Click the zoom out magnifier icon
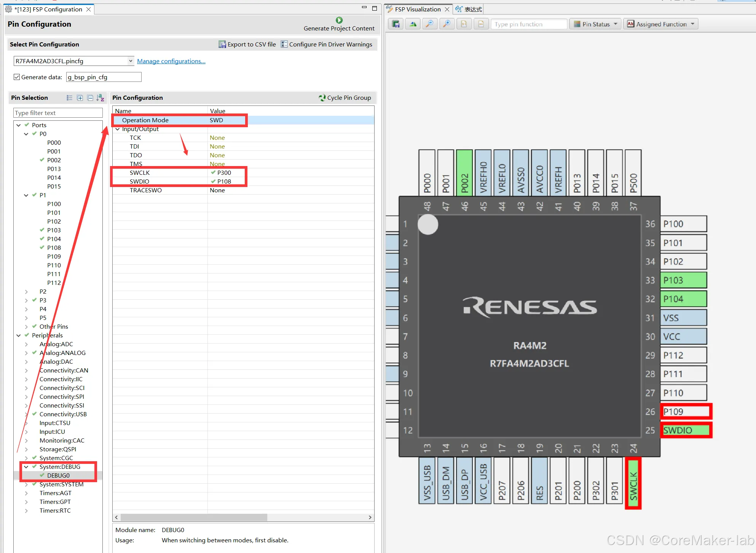 [x=430, y=24]
